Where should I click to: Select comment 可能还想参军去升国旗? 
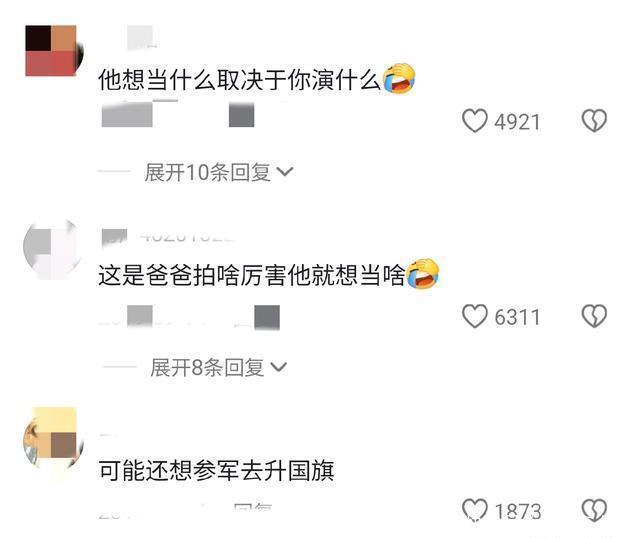(x=216, y=470)
